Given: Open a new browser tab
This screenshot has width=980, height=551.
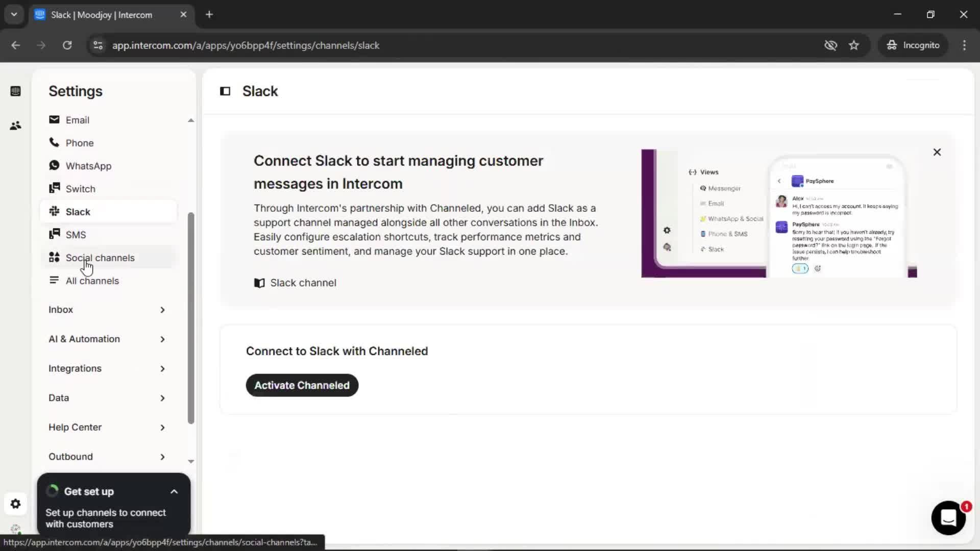Looking at the screenshot, I should pyautogui.click(x=209, y=15).
